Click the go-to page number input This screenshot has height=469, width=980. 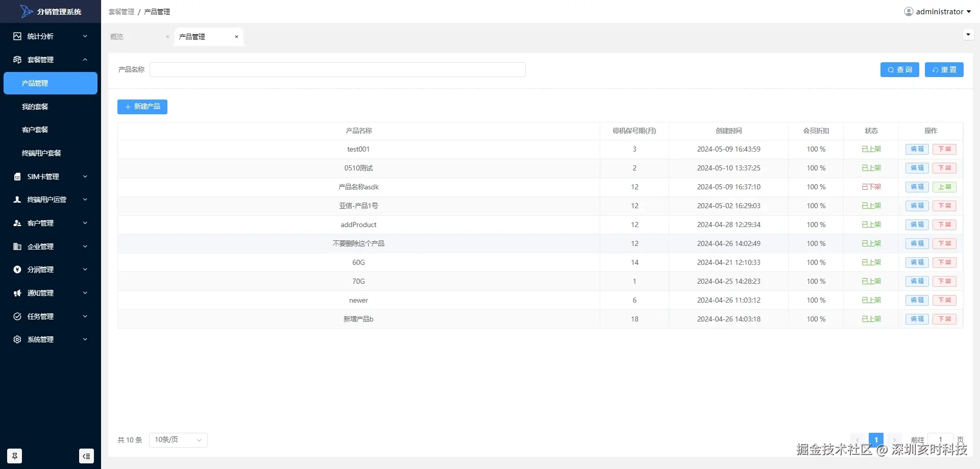coord(940,440)
